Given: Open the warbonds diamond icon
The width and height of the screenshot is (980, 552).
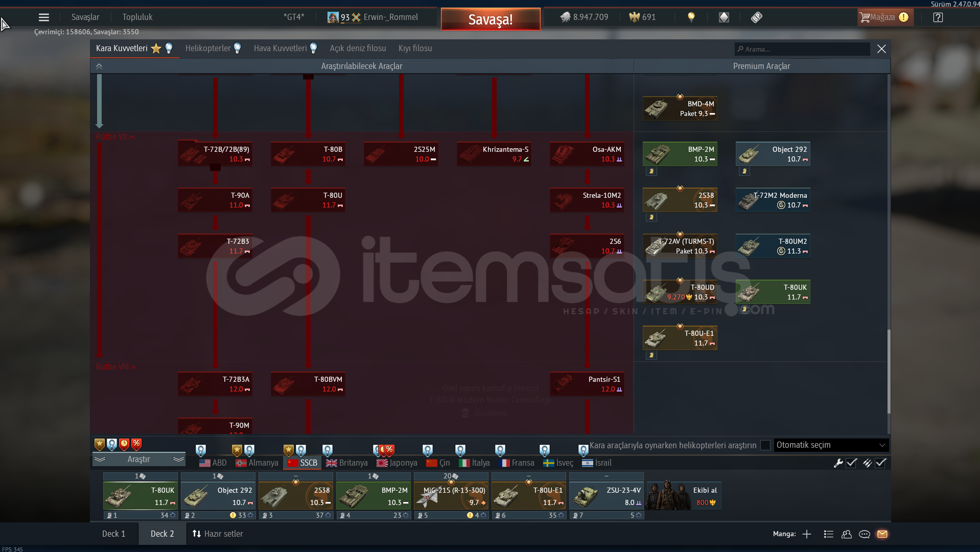Looking at the screenshot, I should 724,17.
